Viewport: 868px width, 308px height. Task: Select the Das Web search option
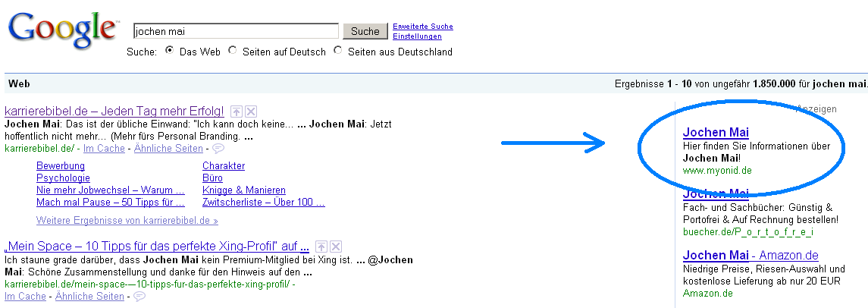point(169,50)
